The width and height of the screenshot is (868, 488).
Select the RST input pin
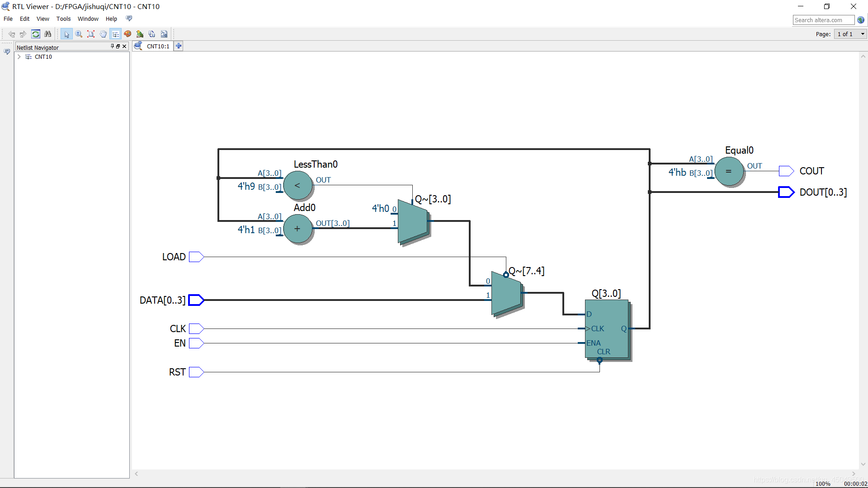click(x=197, y=372)
